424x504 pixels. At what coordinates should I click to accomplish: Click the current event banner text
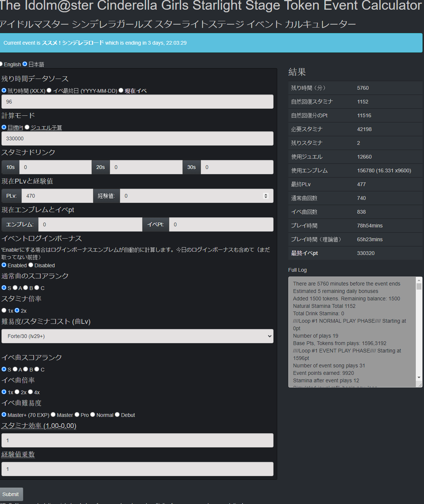pyautogui.click(x=95, y=43)
